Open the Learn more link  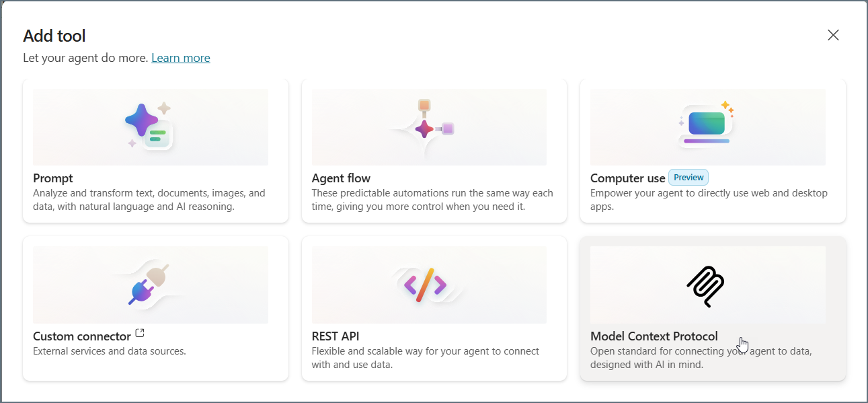tap(181, 58)
